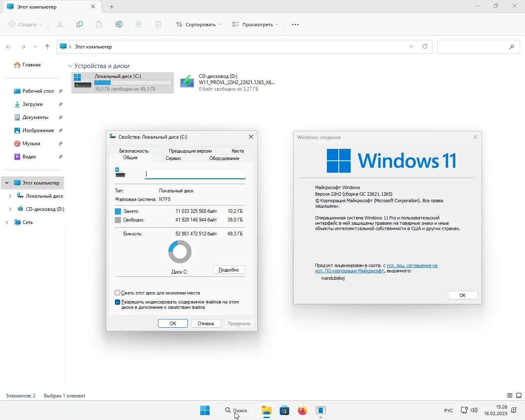The height and width of the screenshot is (420, 525).
Task: Open Загрузки in the navigation pane
Action: point(33,104)
